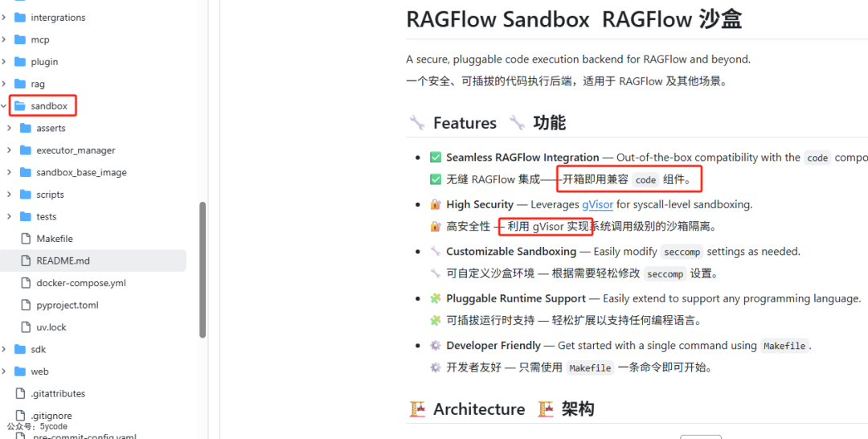The height and width of the screenshot is (439, 868).
Task: Click the web folder icon
Action: [20, 371]
